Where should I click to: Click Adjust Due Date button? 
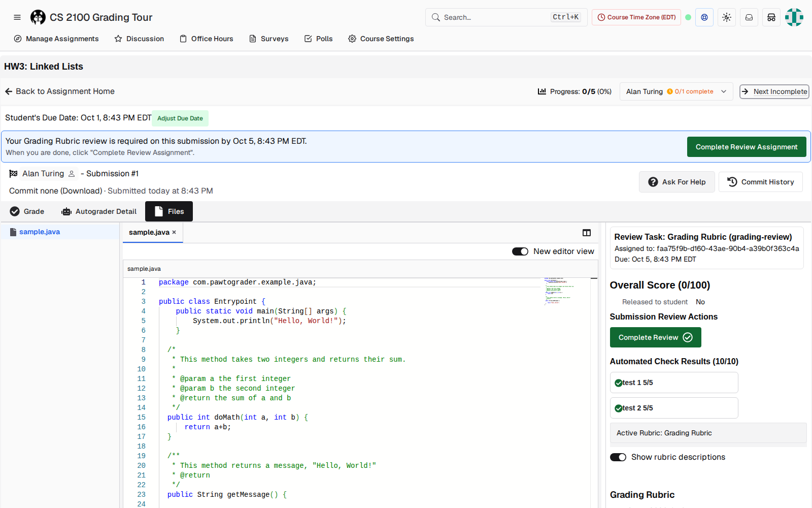pyautogui.click(x=180, y=118)
